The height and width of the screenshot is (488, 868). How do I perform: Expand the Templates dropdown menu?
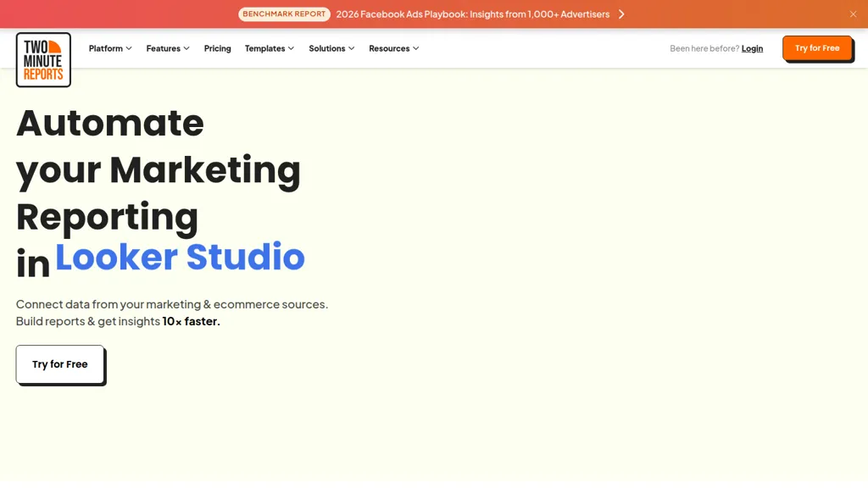pos(269,48)
